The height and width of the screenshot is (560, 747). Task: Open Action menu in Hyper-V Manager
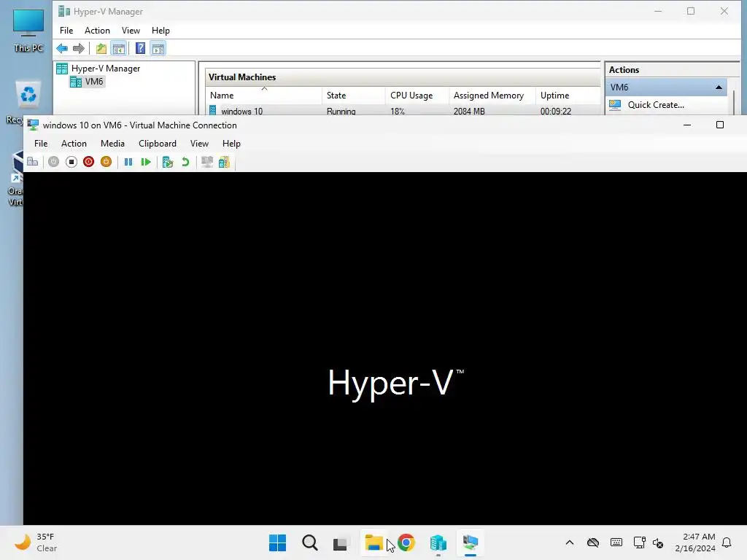coord(97,31)
